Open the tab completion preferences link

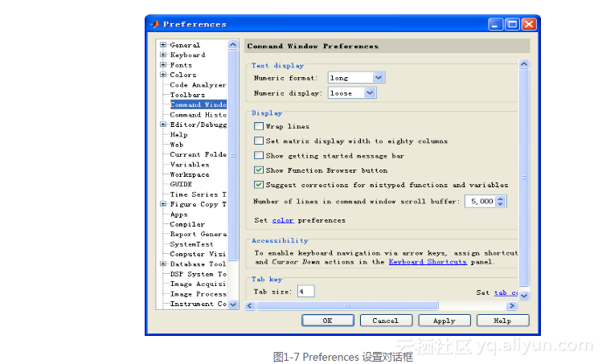tap(506, 292)
